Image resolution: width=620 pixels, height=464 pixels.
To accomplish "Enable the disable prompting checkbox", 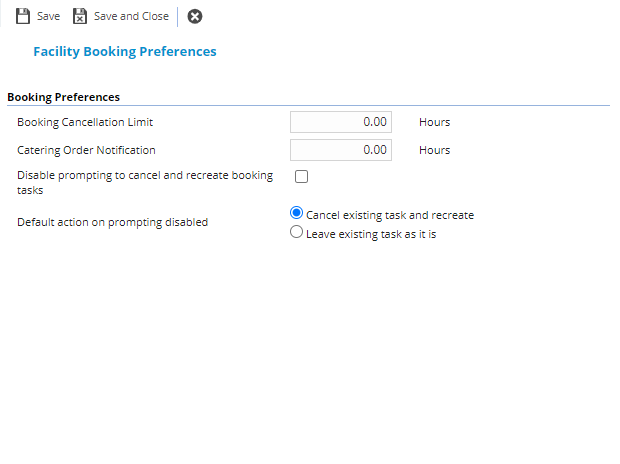I will tap(301, 177).
